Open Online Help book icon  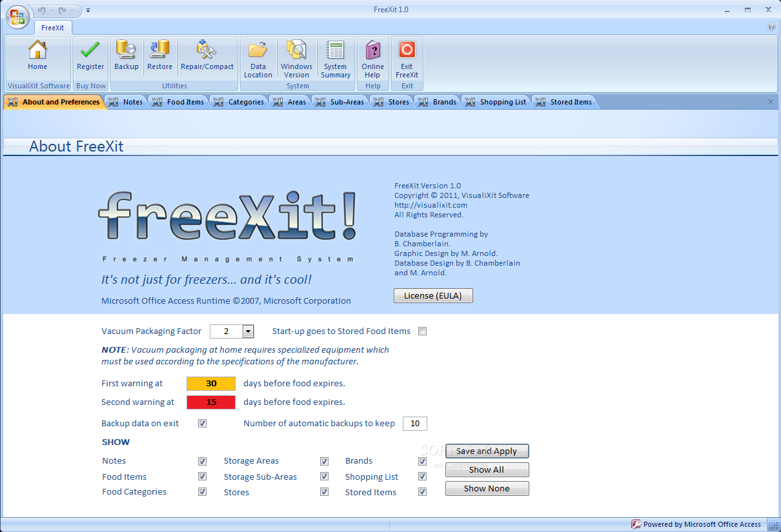372,50
